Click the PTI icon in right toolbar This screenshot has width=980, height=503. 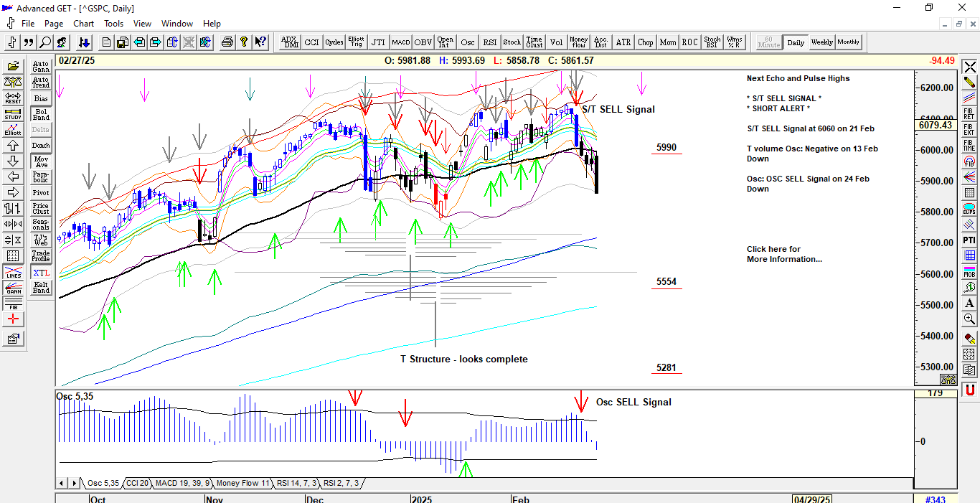point(969,240)
